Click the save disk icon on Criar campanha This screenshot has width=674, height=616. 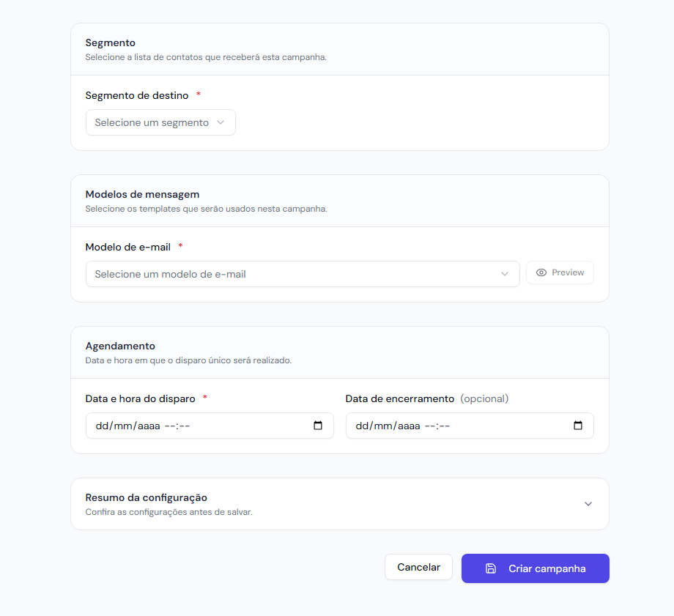(x=491, y=568)
